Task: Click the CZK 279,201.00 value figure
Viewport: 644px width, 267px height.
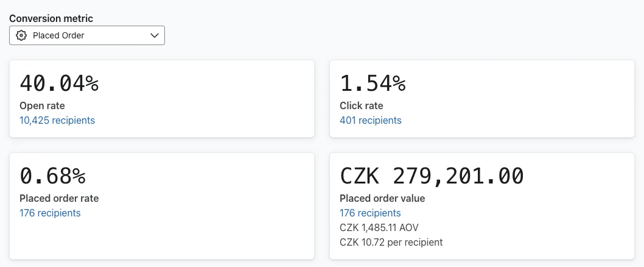Action: coord(432,176)
